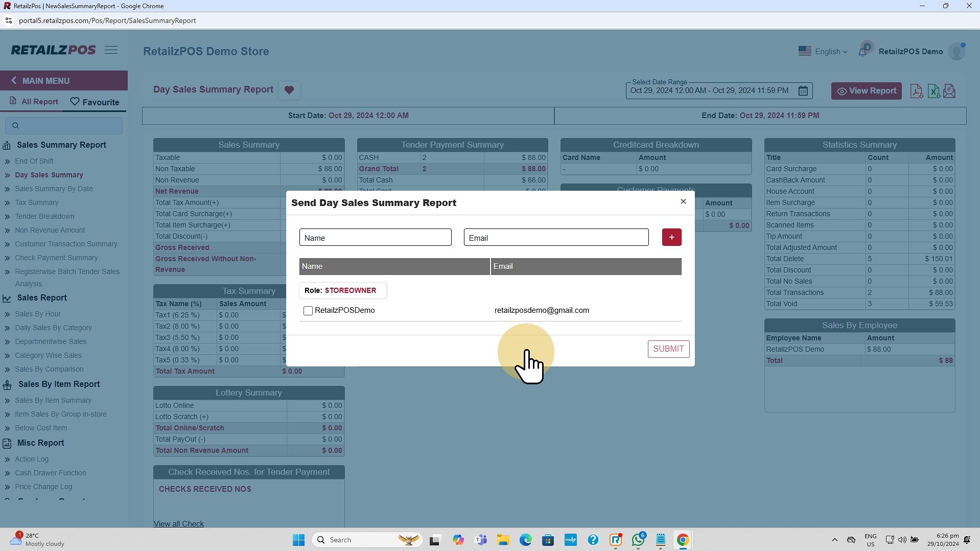
Task: Click the plus button to add recipient
Action: [671, 237]
